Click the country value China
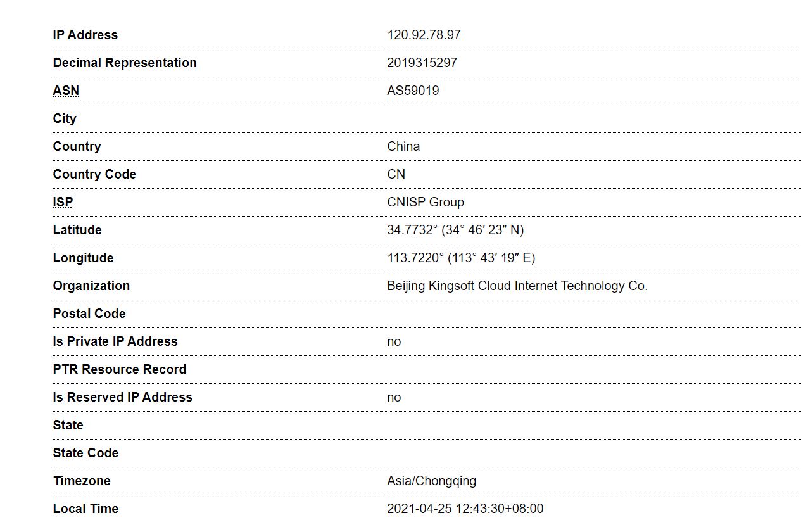Image resolution: width=801 pixels, height=532 pixels. (x=403, y=146)
